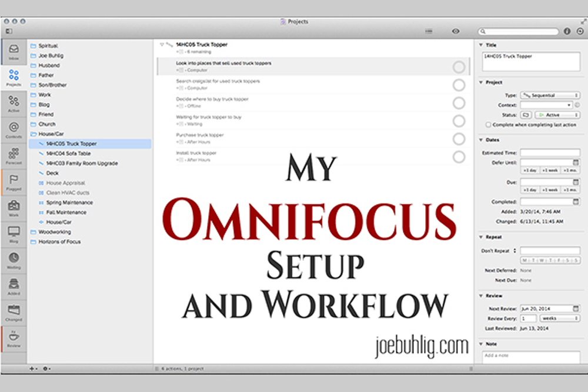
Task: Click the add item plus button
Action: pos(33,368)
